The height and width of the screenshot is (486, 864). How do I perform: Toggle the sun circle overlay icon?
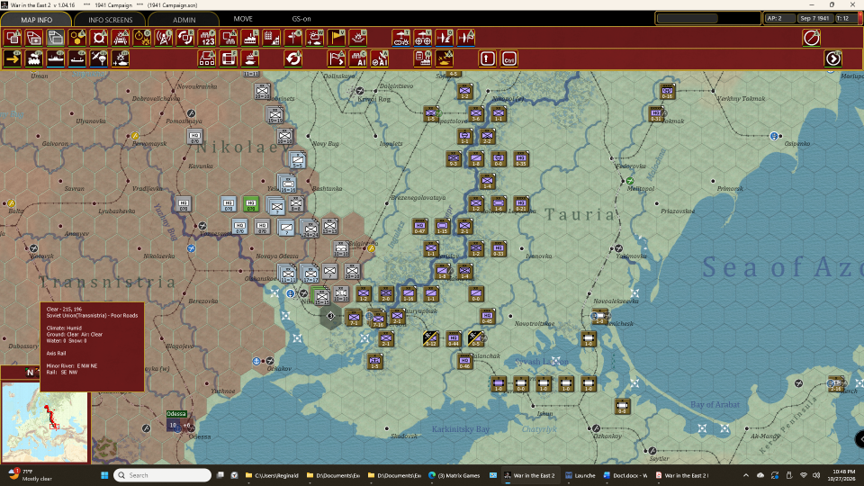click(x=99, y=37)
